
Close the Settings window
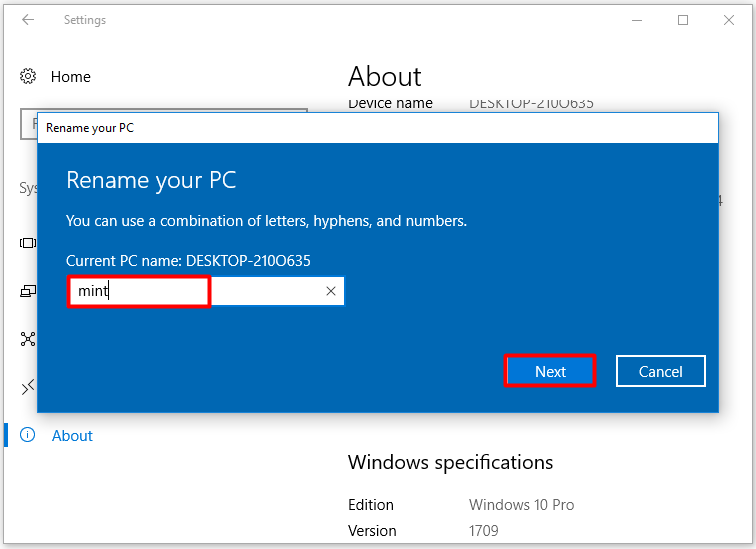(x=729, y=20)
